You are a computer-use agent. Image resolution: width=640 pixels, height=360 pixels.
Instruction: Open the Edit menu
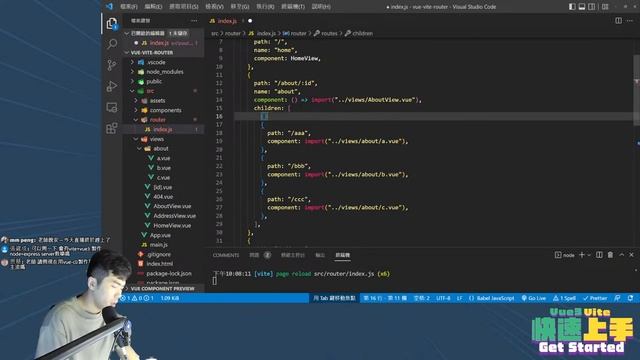[x=153, y=7]
